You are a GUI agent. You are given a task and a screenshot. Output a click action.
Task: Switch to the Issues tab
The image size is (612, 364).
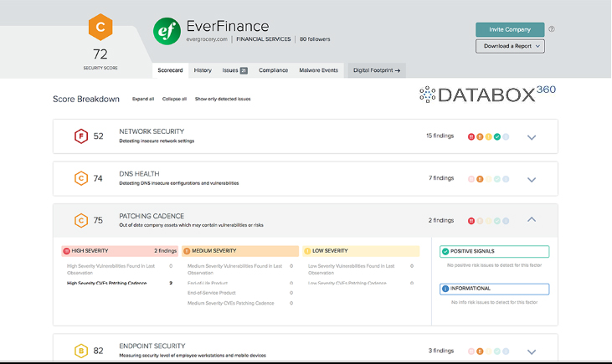click(234, 70)
